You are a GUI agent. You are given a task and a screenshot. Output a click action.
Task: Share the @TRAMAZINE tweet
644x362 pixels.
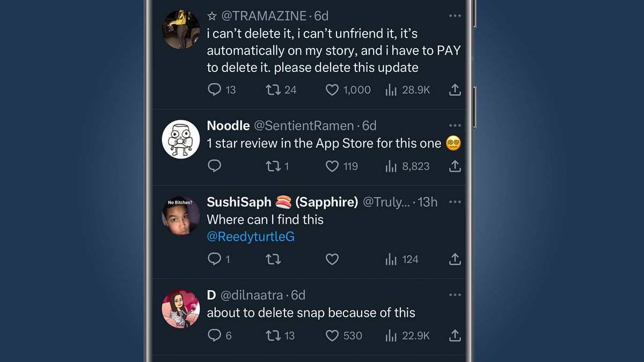click(455, 90)
